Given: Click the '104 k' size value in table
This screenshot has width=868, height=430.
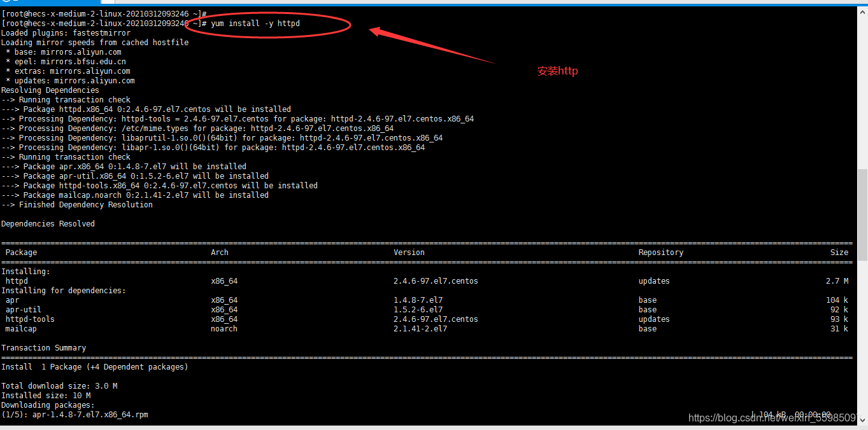Looking at the screenshot, I should click(837, 300).
